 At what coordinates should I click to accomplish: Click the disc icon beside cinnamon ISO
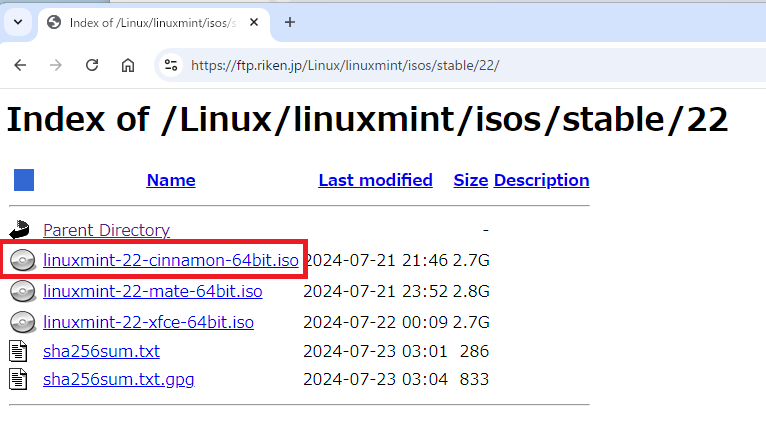click(x=22, y=261)
